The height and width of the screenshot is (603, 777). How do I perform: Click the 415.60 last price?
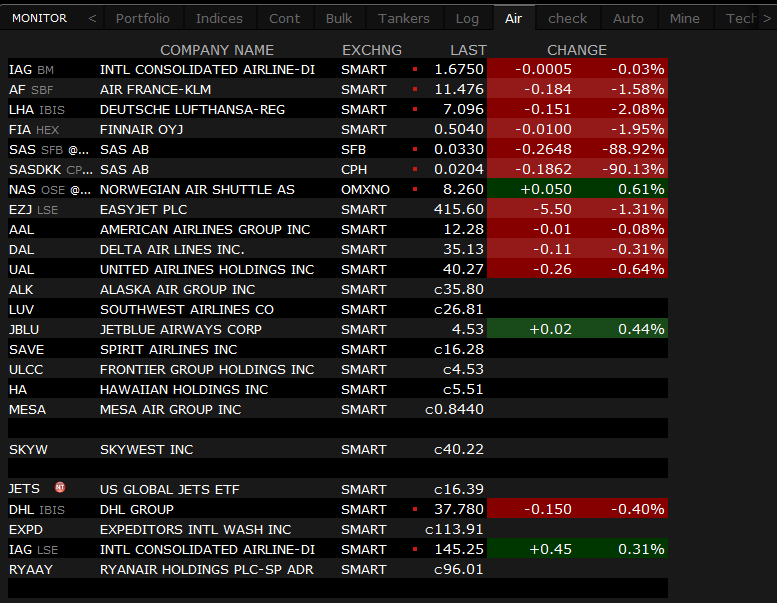(x=459, y=210)
